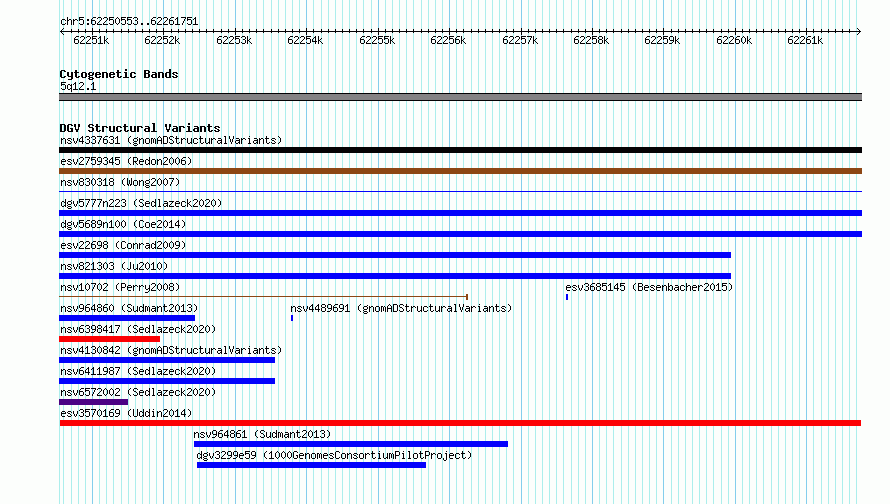Image resolution: width=890 pixels, height=504 pixels.
Task: Click the small esv3685145 variant marker
Action: (567, 297)
